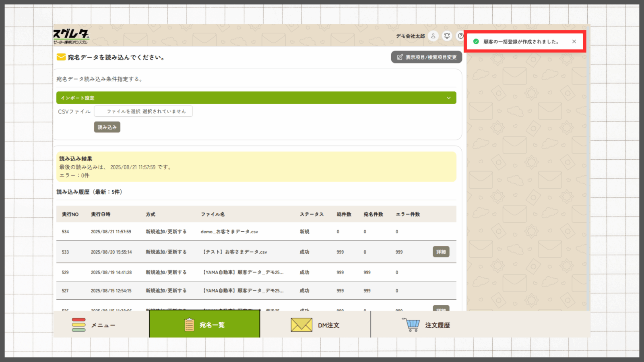Screen dimensions: 644x362
Task: Click the envelope icon for DM注文
Action: point(301,325)
